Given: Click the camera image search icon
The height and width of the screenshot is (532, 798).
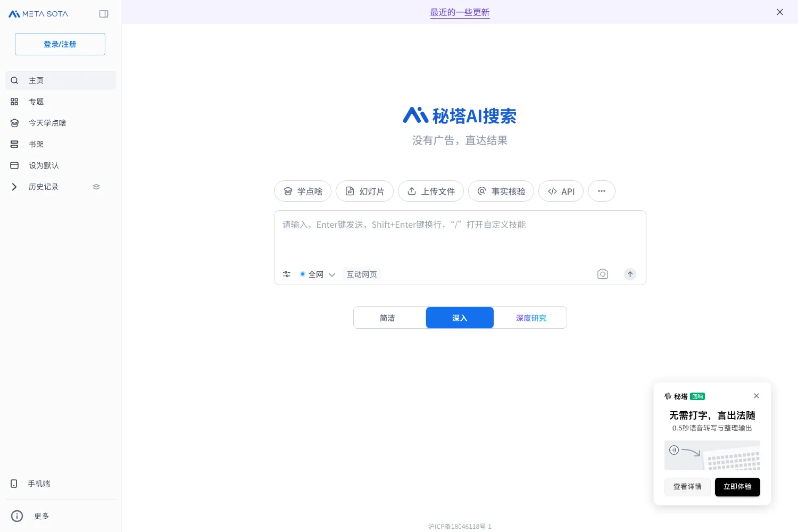Looking at the screenshot, I should (x=602, y=274).
